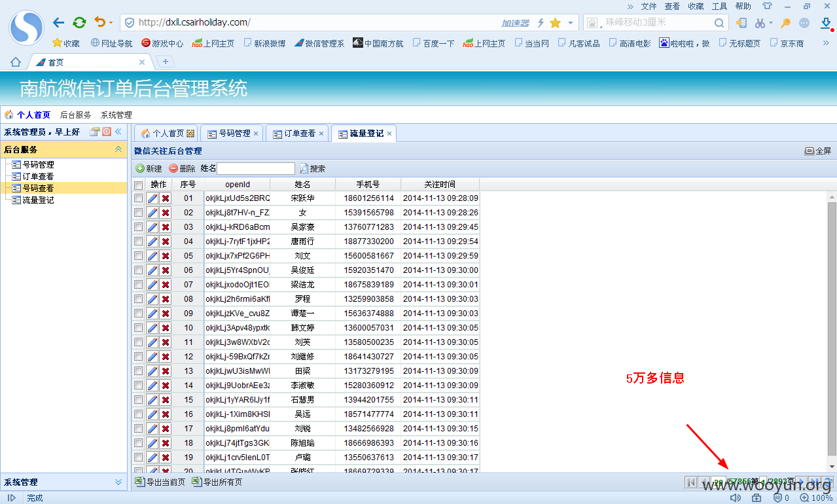
Task: Click the green browser refresh icon
Action: pos(79,22)
